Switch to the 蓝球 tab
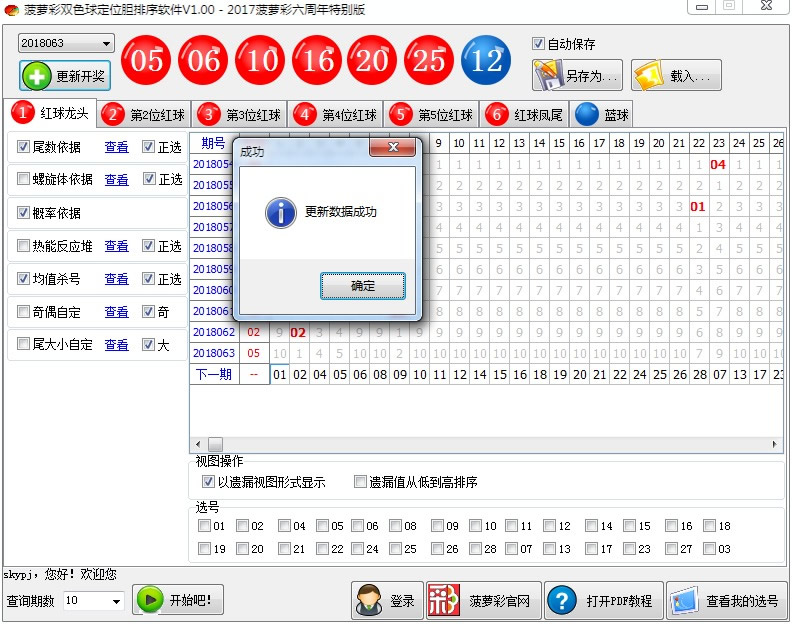 602,114
